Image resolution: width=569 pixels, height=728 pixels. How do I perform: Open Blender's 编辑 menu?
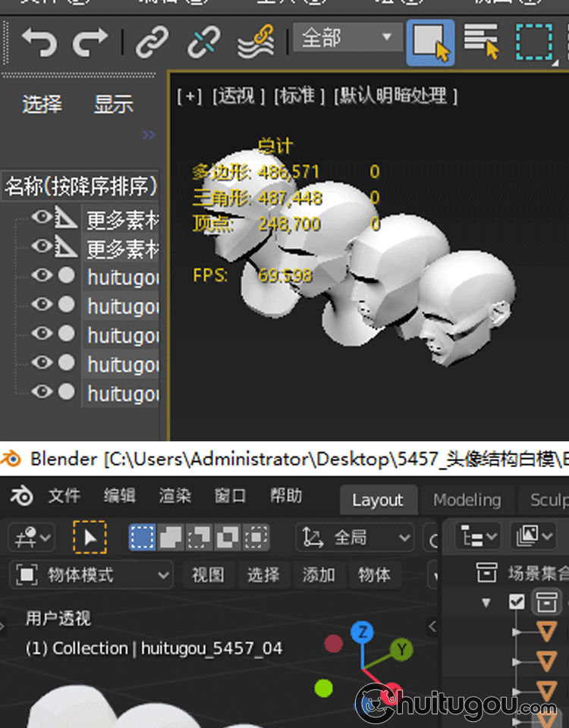(x=119, y=496)
